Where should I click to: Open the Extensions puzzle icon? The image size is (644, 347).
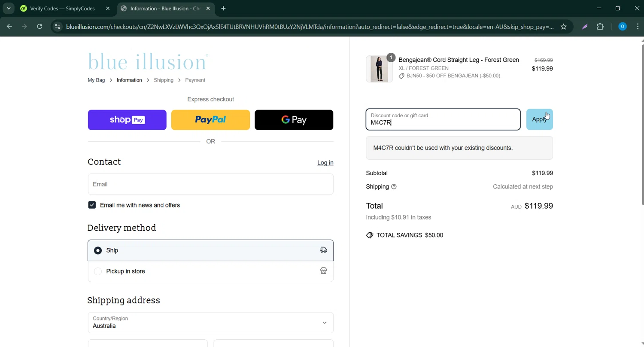click(600, 27)
